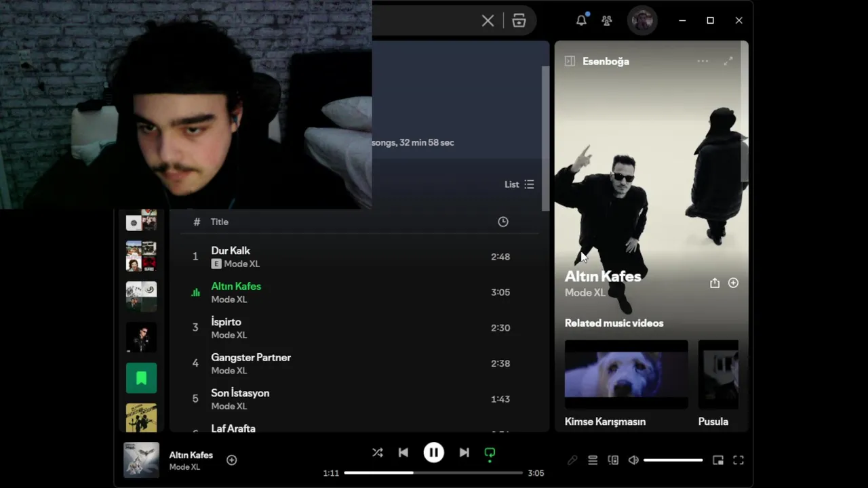Toggle shuffle playback
The width and height of the screenshot is (868, 488).
tap(378, 453)
